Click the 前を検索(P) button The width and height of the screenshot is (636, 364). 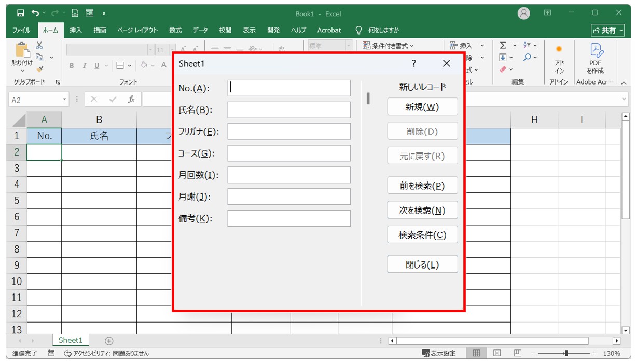click(422, 186)
